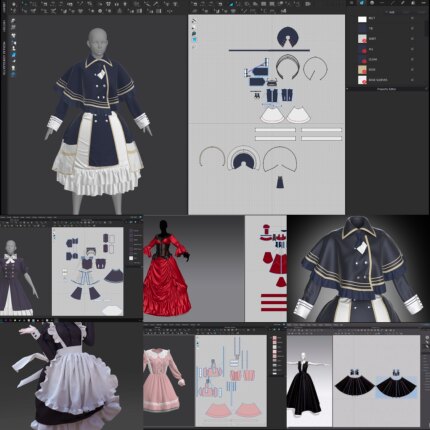Image resolution: width=430 pixels, height=430 pixels.
Task: Click the first icon at the far left of the top 3D toolbar
Action: click(14, 4)
